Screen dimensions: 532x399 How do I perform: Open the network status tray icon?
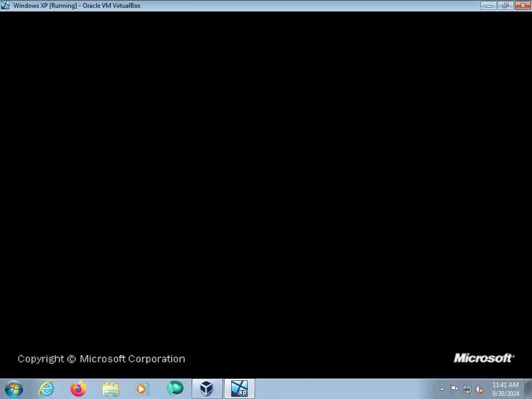pyautogui.click(x=467, y=390)
